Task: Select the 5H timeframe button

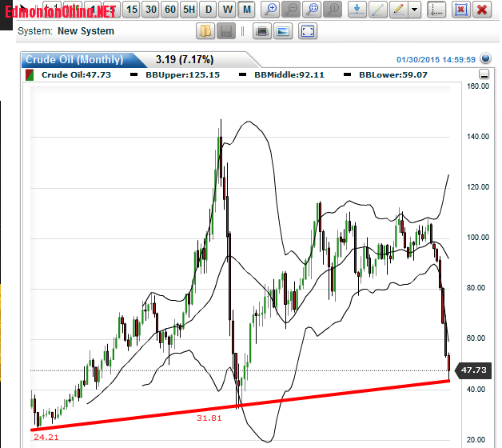Action: (x=189, y=10)
